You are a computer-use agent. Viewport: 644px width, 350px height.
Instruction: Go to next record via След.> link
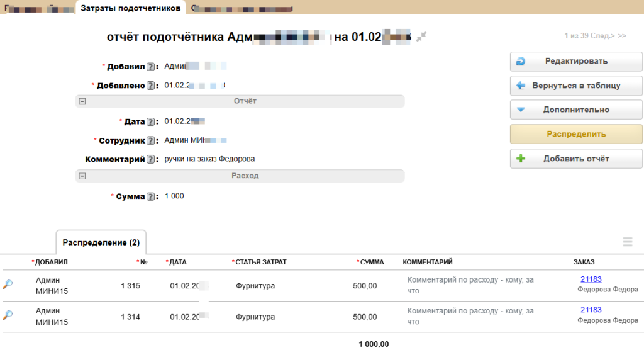pos(602,35)
